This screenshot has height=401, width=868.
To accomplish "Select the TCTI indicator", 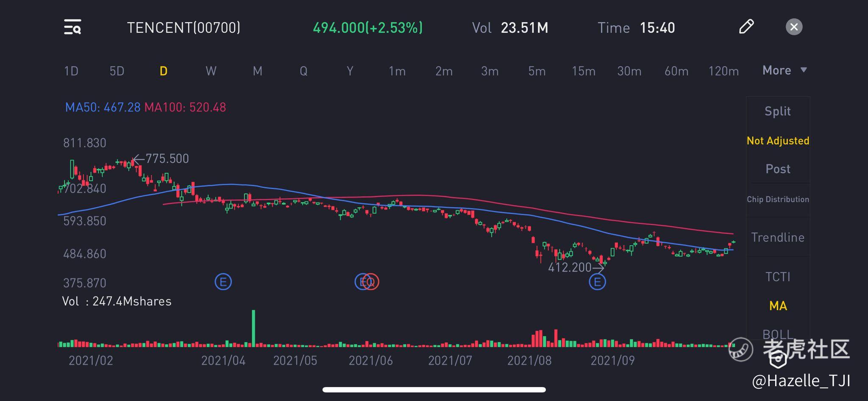I will click(778, 277).
